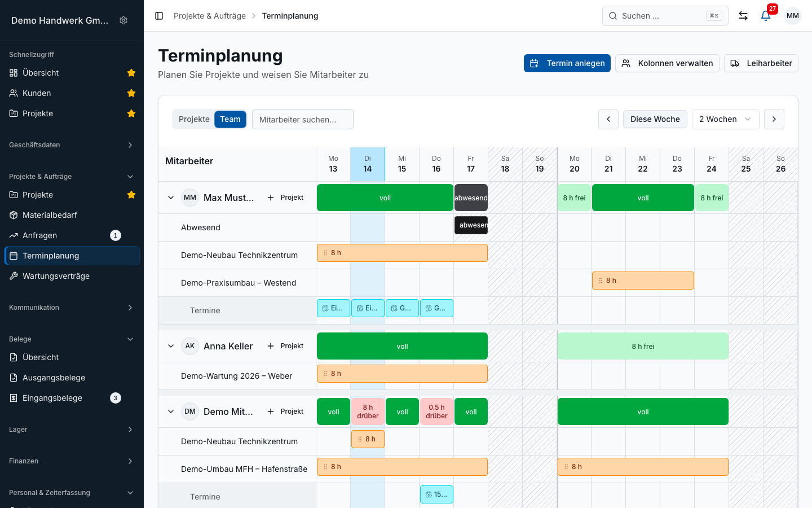Toggle the sidebar panel icon
Screen dimensions: 812x508
point(159,16)
